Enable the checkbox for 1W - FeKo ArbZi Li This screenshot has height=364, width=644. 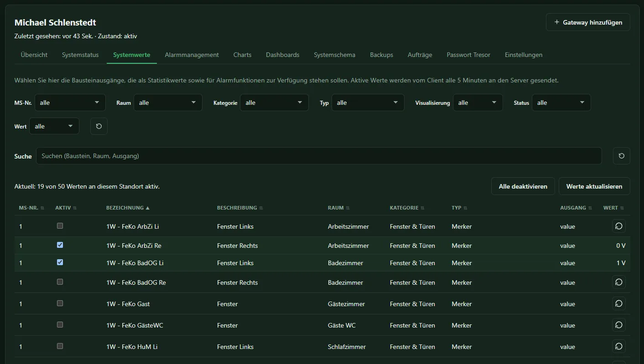pos(60,226)
